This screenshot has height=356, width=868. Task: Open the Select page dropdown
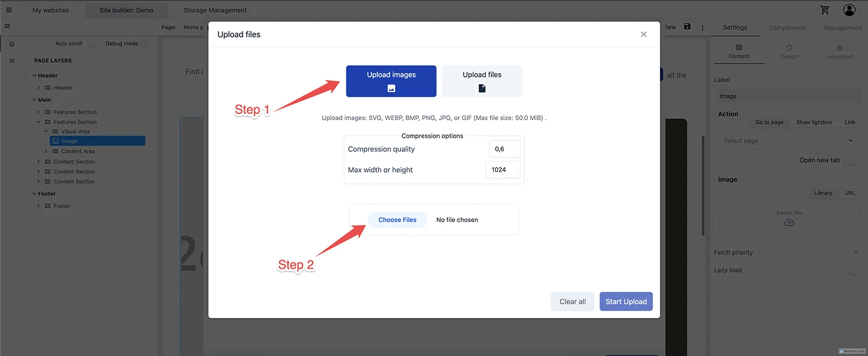(789, 141)
